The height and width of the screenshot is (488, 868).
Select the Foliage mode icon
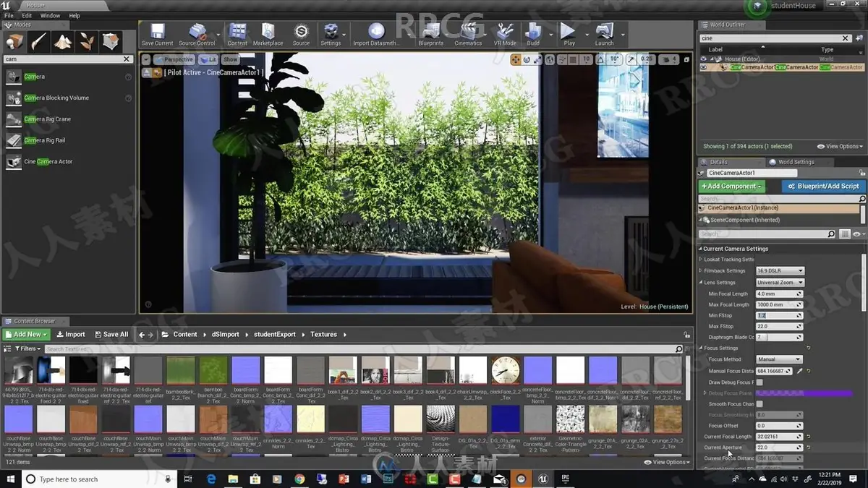pyautogui.click(x=87, y=41)
